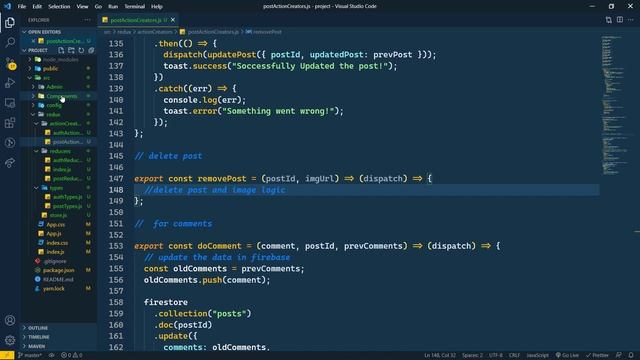Click the New File icon in PROJECT header
Viewport: 640px width, 360px height.
pyautogui.click(x=61, y=50)
